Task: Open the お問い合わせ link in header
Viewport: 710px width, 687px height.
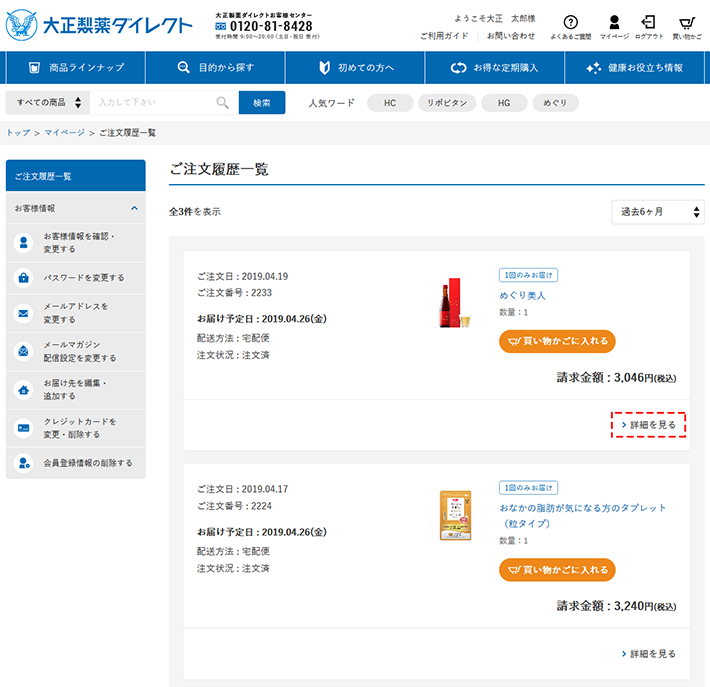Action: (511, 36)
